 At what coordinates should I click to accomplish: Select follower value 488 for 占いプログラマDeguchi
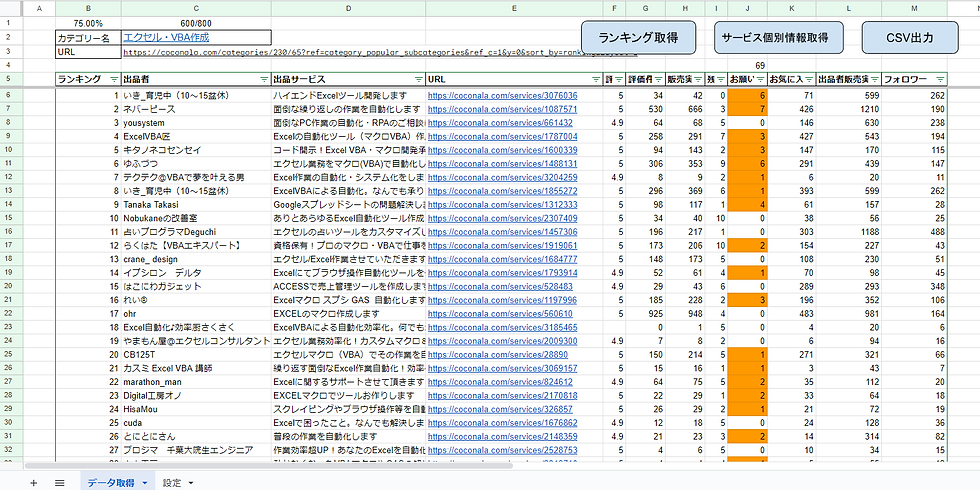[x=914, y=232]
